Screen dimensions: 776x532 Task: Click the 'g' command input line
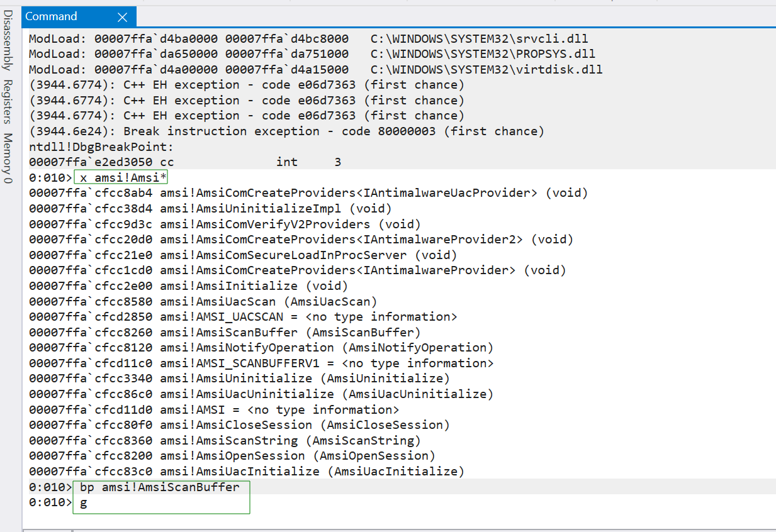84,503
